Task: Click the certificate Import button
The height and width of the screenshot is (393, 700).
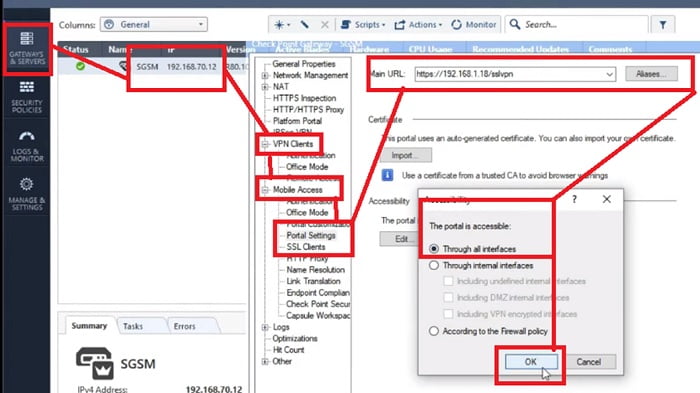Action: click(x=405, y=155)
